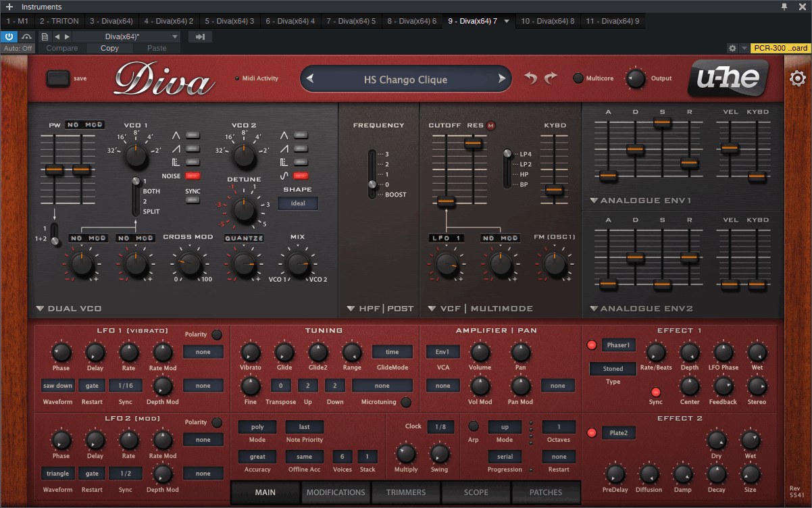Enable VCO 1 triangle waveform button

tap(193, 135)
